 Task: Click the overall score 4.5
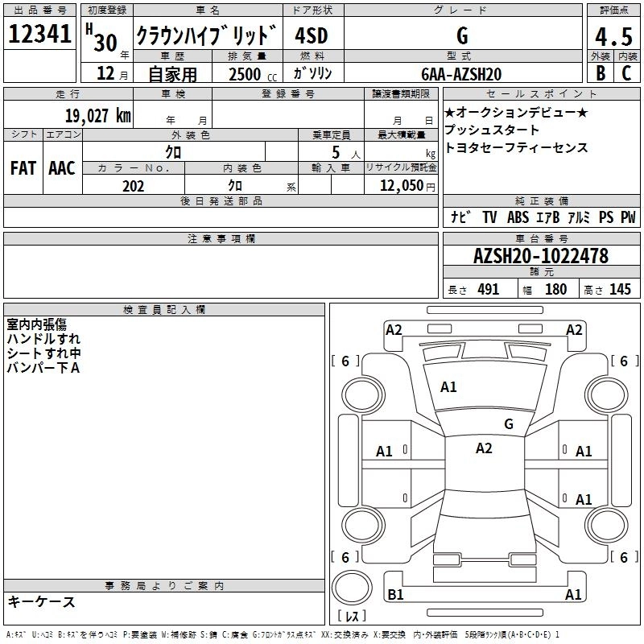613,36
